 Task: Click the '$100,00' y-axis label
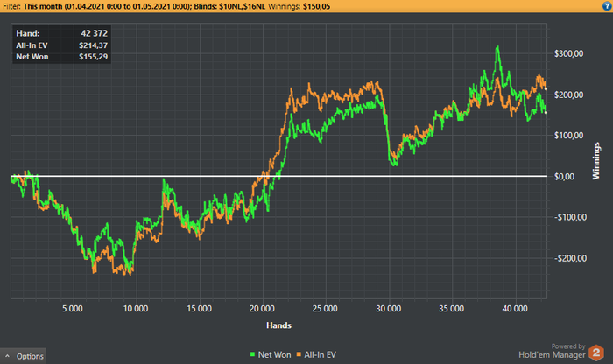(569, 135)
